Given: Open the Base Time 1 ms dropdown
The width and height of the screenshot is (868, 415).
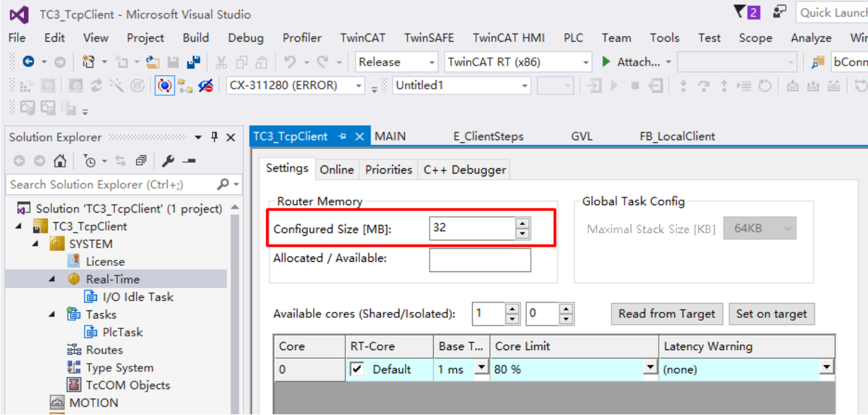Looking at the screenshot, I should 482,369.
